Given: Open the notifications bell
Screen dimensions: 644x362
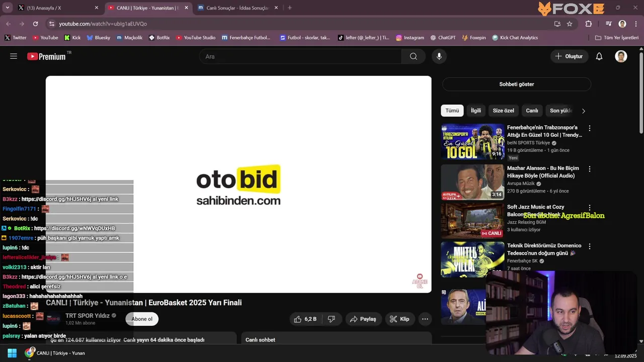Looking at the screenshot, I should pos(599,56).
